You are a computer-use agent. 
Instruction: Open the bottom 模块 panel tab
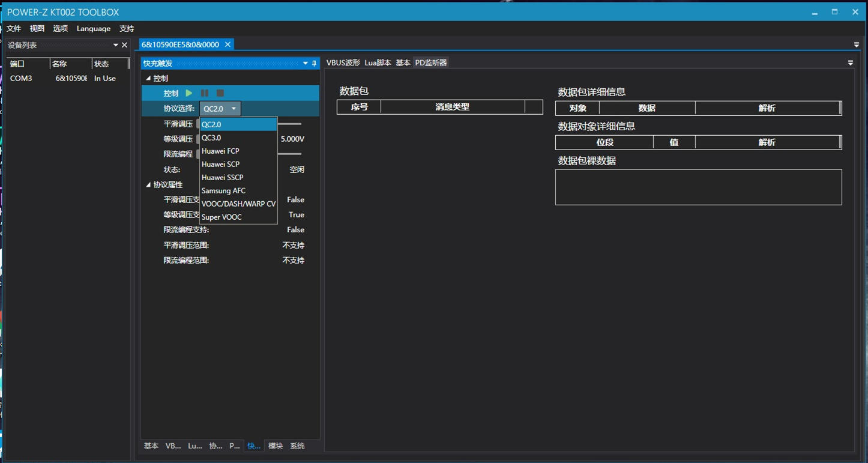point(276,446)
